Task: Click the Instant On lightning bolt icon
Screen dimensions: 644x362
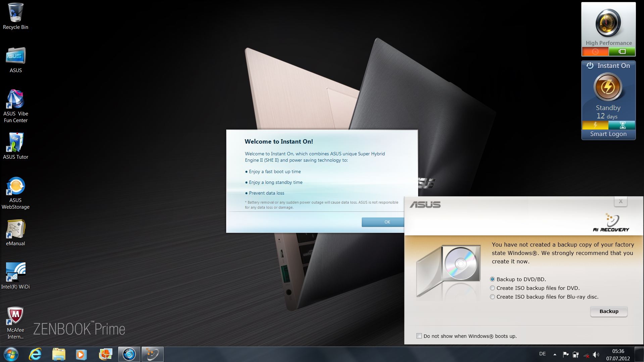Action: pos(608,87)
